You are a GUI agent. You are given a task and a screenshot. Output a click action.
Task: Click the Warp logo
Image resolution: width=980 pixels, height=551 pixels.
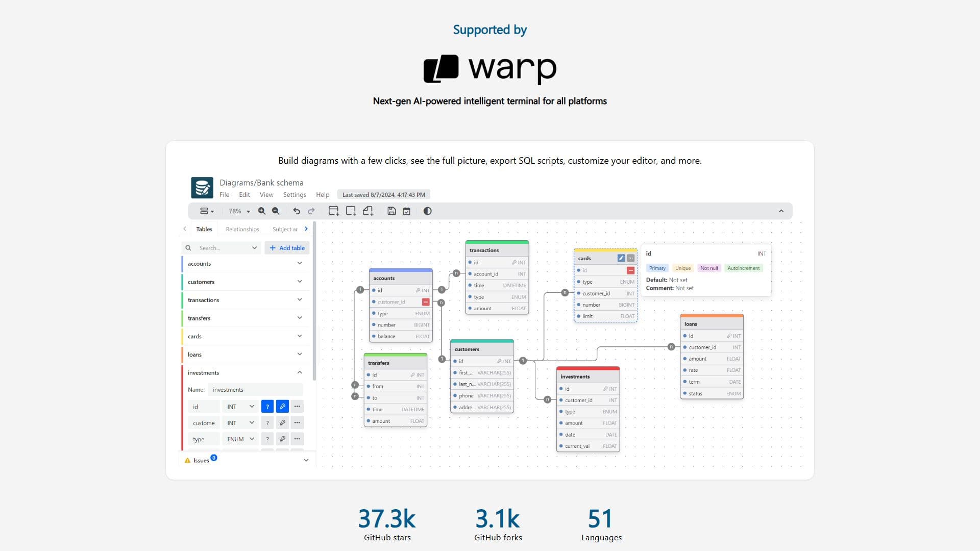(490, 69)
